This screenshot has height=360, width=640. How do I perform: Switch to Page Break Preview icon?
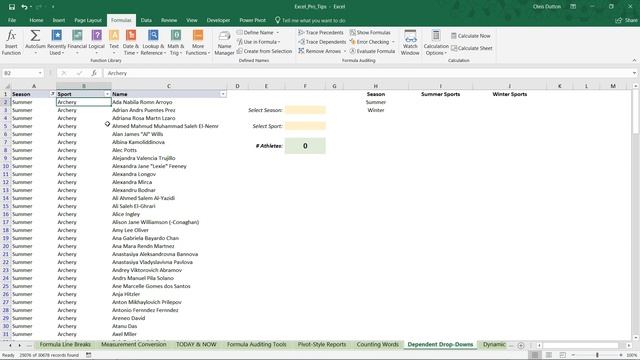562,355
